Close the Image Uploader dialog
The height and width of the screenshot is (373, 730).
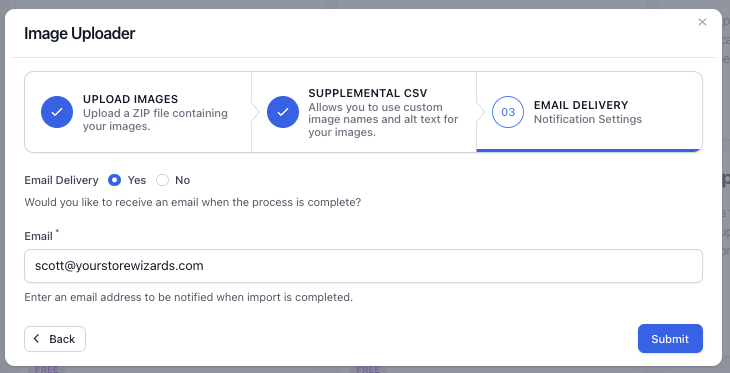[702, 22]
